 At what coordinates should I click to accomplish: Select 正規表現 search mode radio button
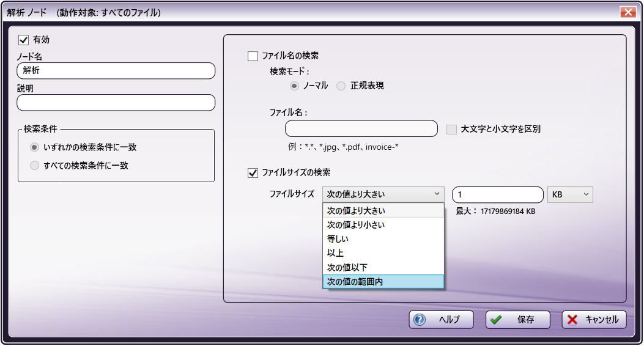click(x=341, y=86)
